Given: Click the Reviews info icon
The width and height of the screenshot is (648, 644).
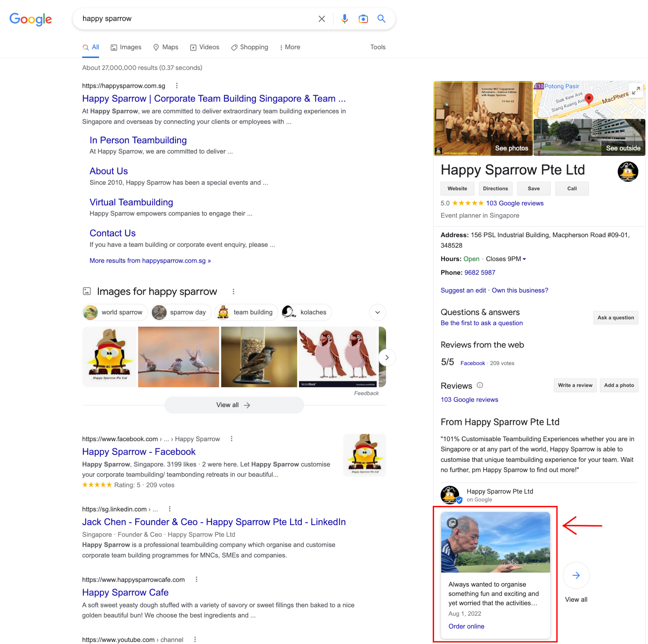Looking at the screenshot, I should pos(480,385).
